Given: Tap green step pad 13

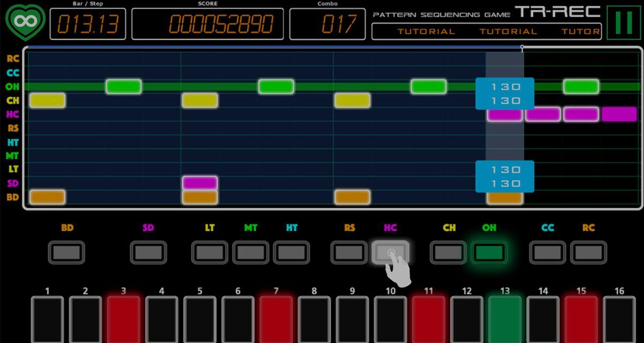Looking at the screenshot, I should (505, 319).
